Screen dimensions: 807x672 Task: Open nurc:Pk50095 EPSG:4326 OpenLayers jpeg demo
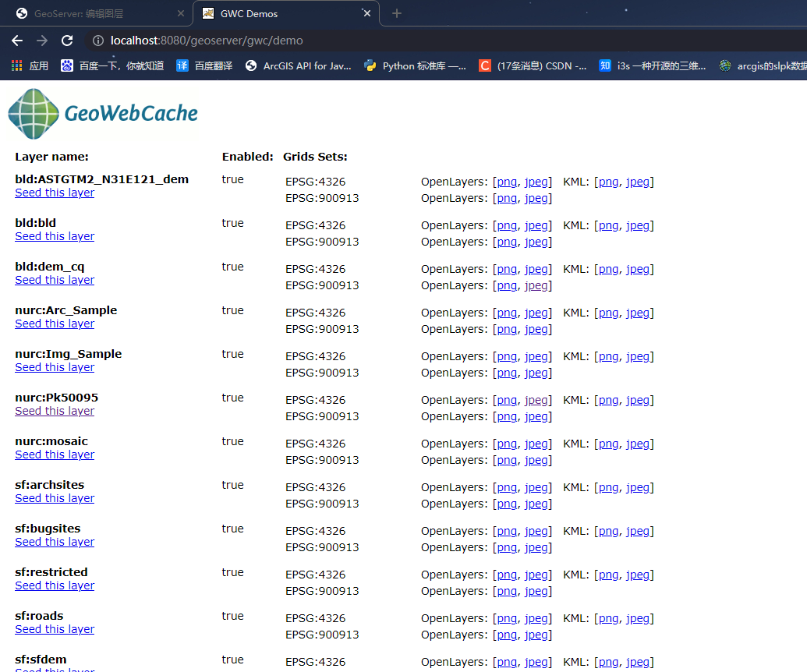click(536, 401)
